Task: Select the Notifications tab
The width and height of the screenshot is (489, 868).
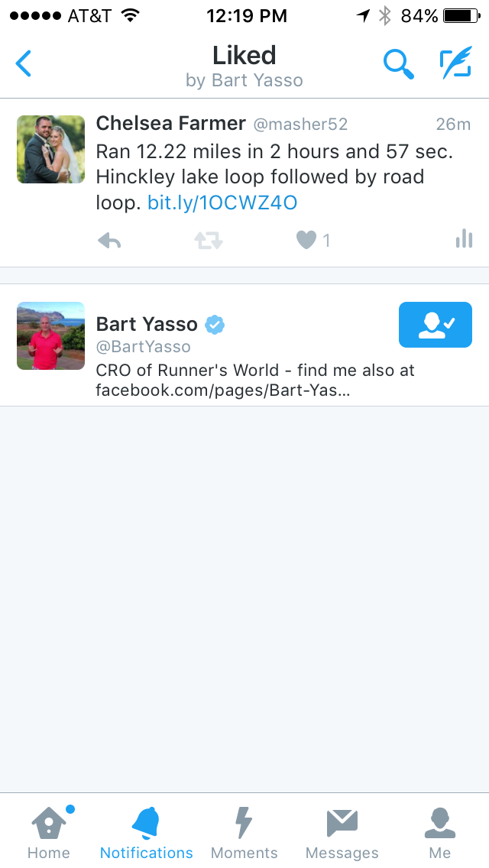Action: [146, 831]
